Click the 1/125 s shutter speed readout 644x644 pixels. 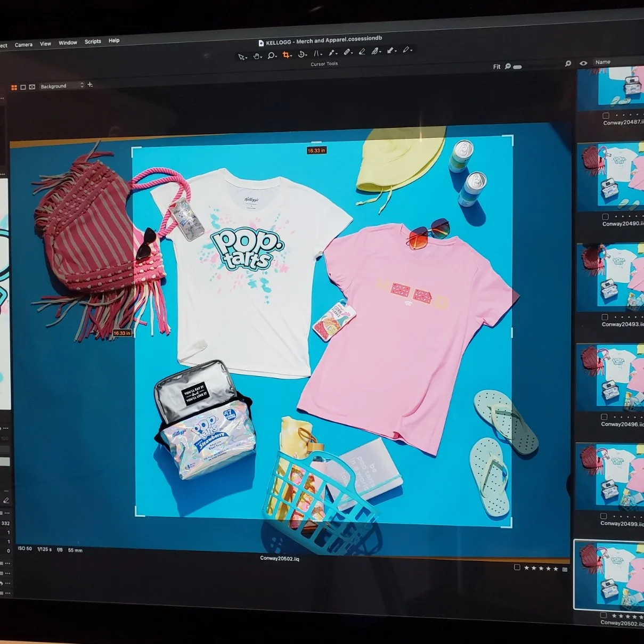tap(45, 549)
